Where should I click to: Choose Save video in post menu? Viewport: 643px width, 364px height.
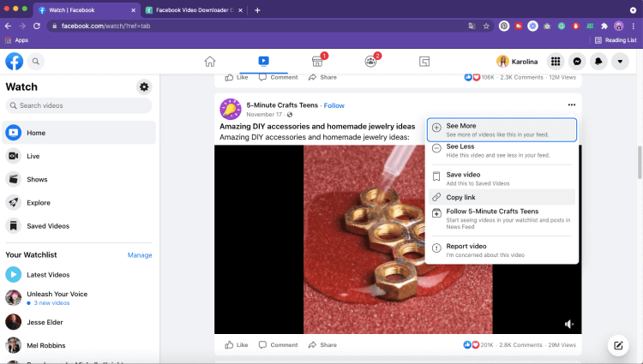coord(502,178)
